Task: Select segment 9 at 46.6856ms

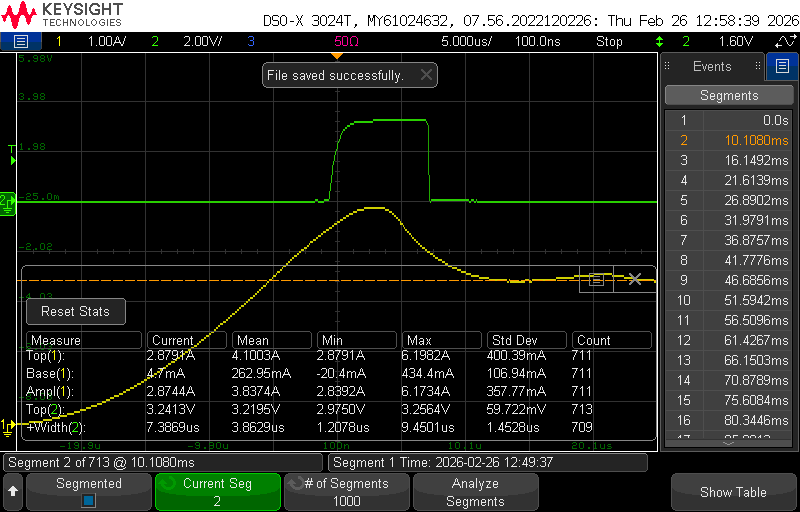Action: click(x=729, y=280)
